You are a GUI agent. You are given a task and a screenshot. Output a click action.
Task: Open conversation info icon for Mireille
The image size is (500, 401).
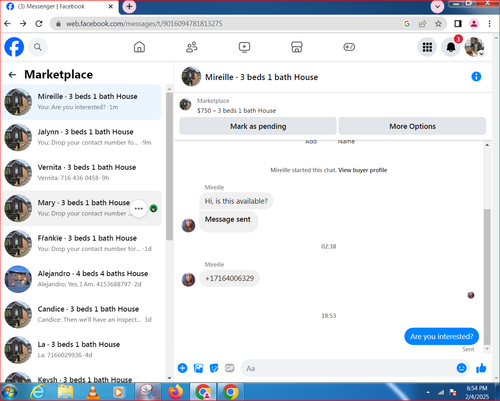(x=476, y=77)
